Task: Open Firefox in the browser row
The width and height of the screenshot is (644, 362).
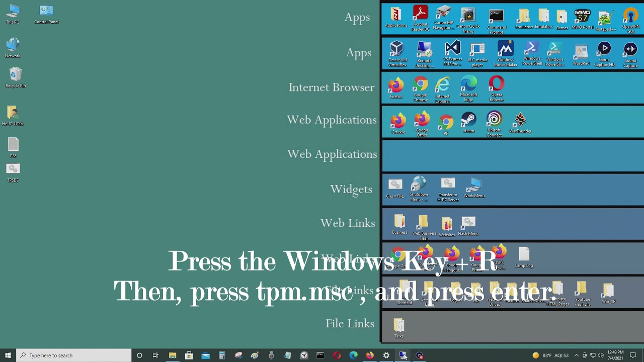Action: pyautogui.click(x=396, y=88)
